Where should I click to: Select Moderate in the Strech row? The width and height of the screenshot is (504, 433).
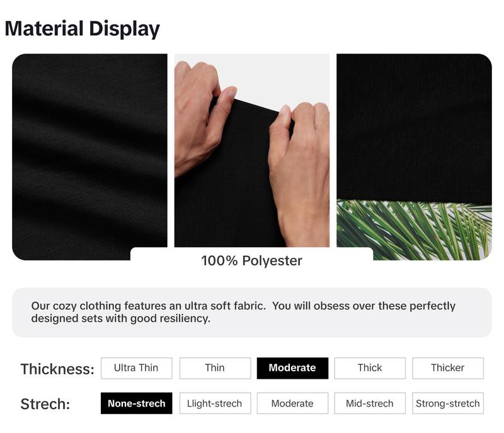(x=292, y=403)
